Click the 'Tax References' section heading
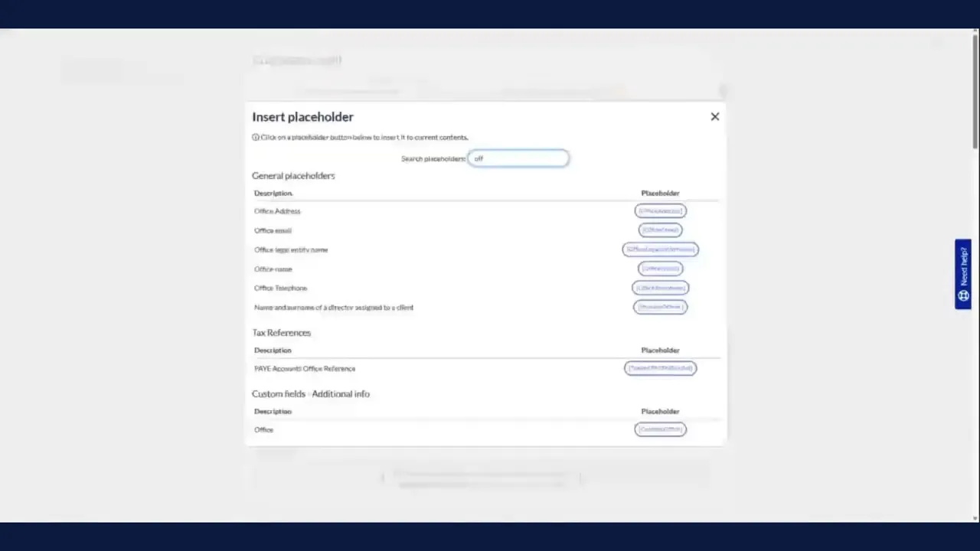The height and width of the screenshot is (551, 980). pos(281,333)
